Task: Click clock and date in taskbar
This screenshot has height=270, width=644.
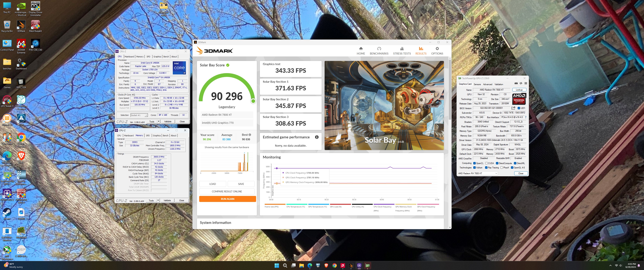Action: [630, 265]
